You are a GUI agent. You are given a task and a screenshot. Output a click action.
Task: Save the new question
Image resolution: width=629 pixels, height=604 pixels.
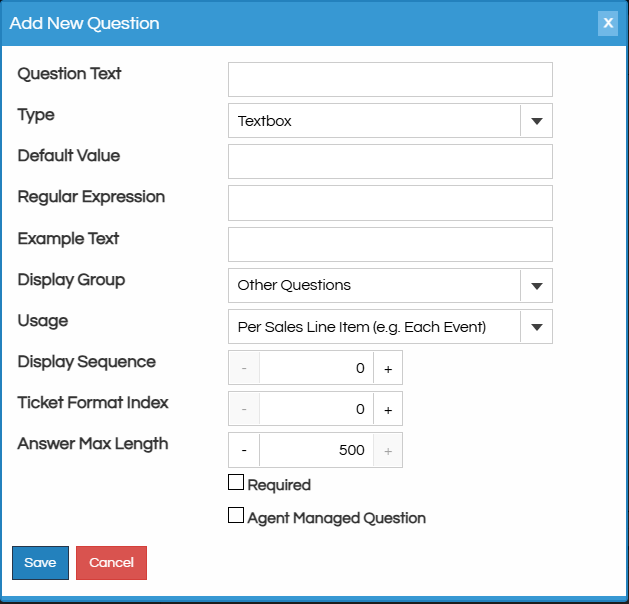(x=40, y=563)
